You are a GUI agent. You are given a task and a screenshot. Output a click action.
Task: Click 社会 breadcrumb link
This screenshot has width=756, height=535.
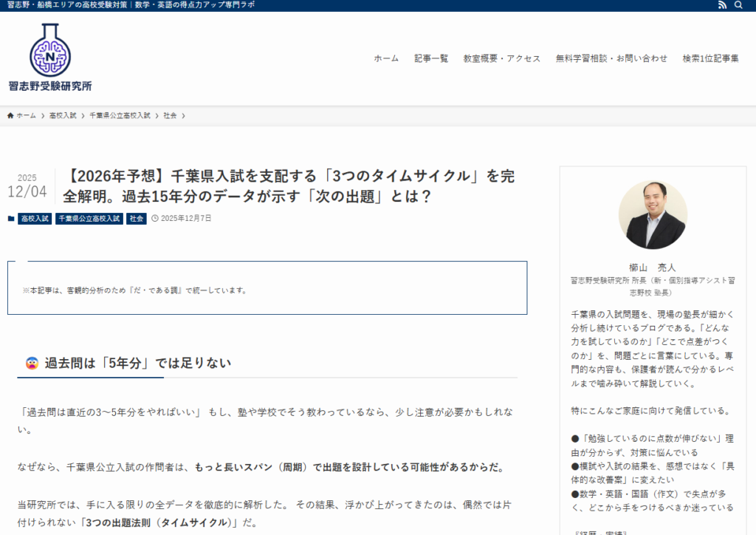tap(170, 116)
